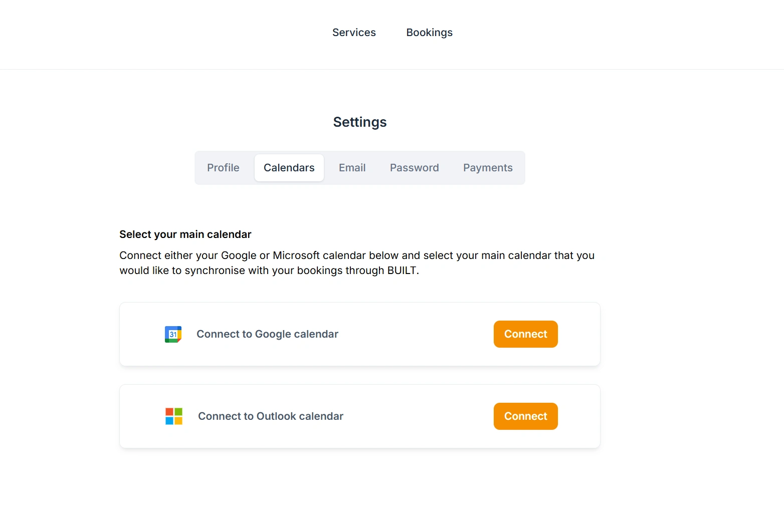Click the word 'synchronise' in the description
The image size is (784, 532).
[215, 271]
